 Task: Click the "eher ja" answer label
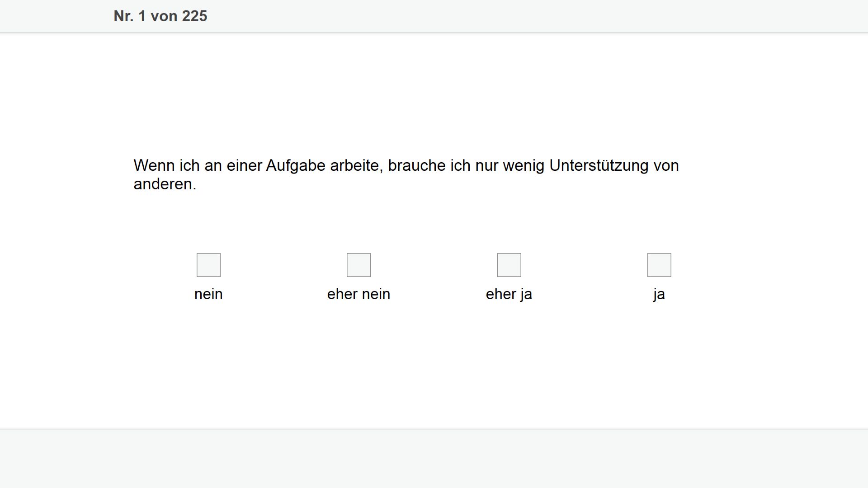[x=509, y=294]
